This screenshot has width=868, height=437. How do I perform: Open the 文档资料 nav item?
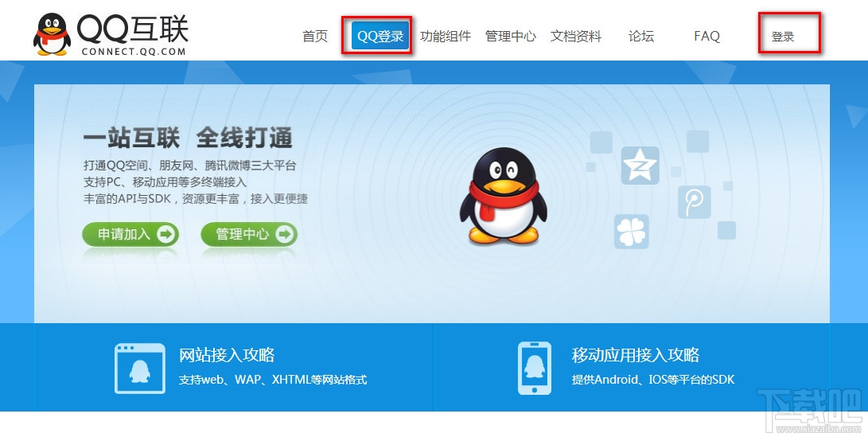point(576,37)
